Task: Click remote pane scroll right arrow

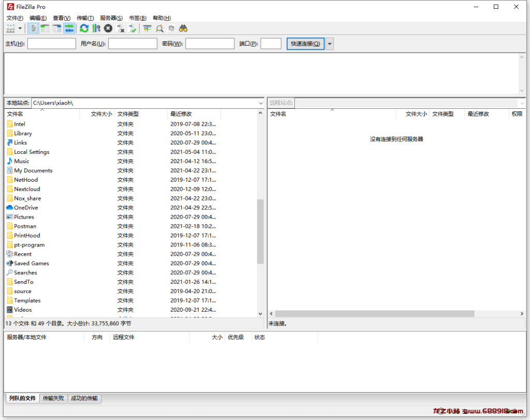Action: (522, 314)
